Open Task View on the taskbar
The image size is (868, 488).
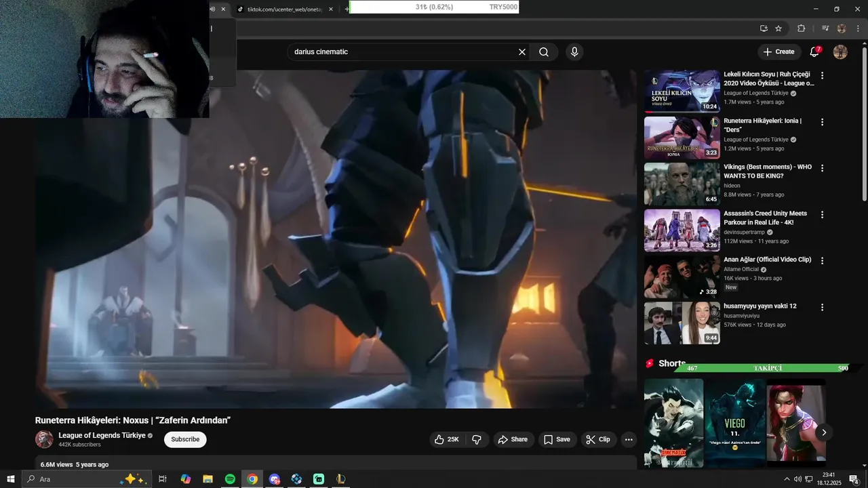tap(163, 479)
